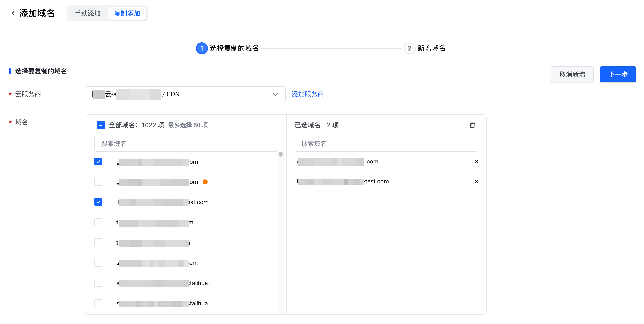Open the 添加服务商 link
Viewport: 644px width, 324px height.
(x=308, y=94)
